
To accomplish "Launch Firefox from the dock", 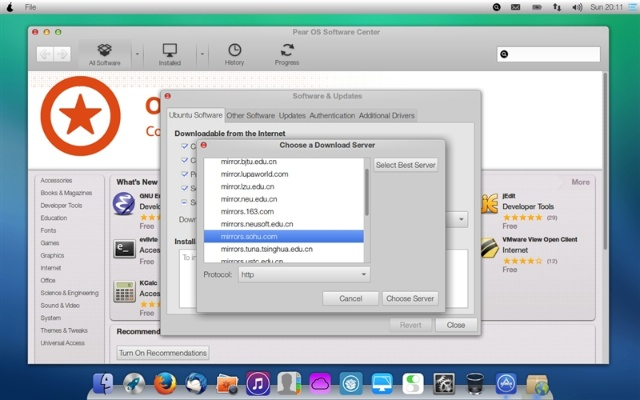I will (165, 382).
